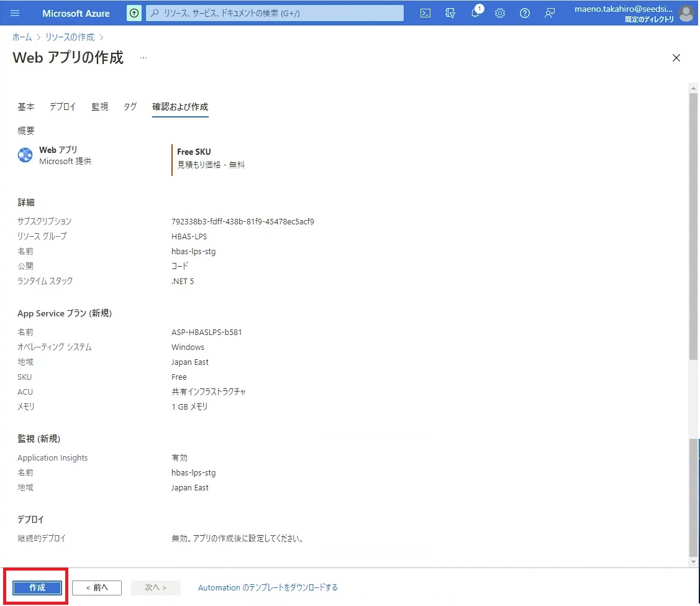Open the help question mark icon
This screenshot has height=606, width=700.
[525, 13]
